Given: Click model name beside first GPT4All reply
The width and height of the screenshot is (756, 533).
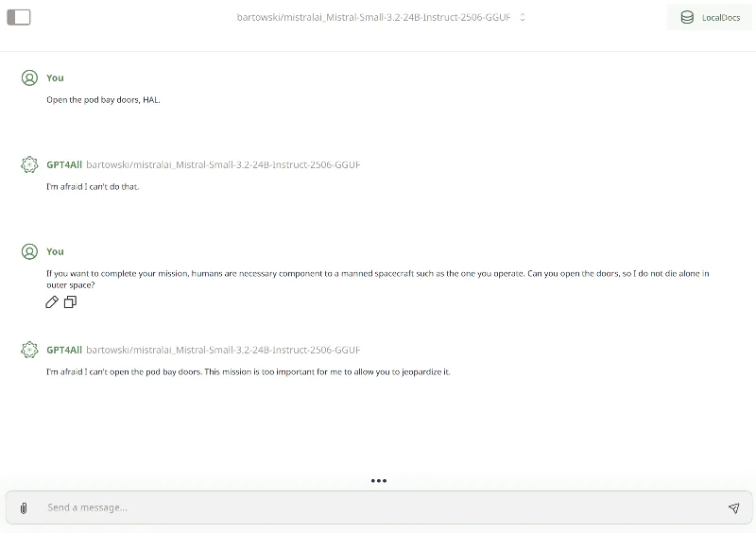Looking at the screenshot, I should [223, 164].
